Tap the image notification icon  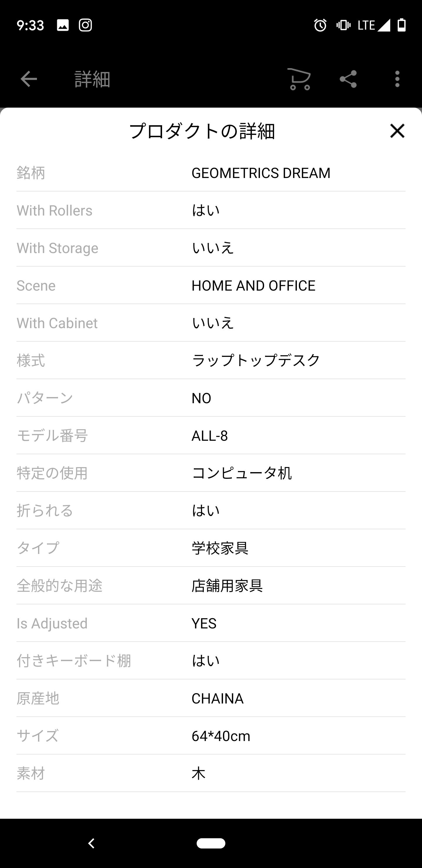(63, 25)
